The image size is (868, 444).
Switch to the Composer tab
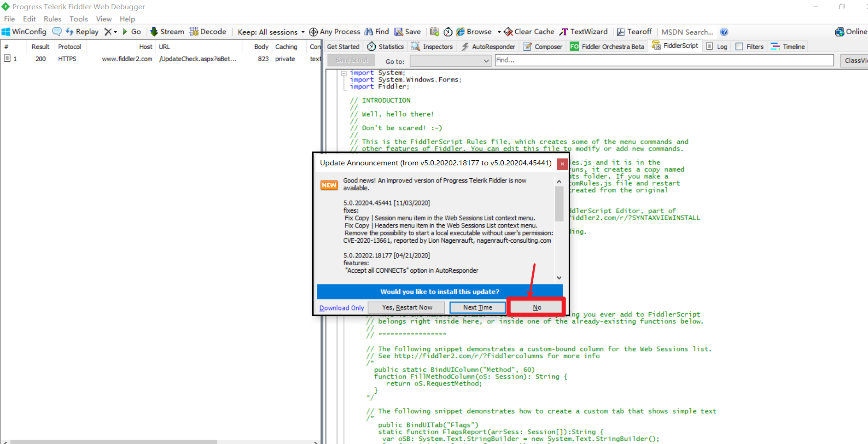point(543,47)
